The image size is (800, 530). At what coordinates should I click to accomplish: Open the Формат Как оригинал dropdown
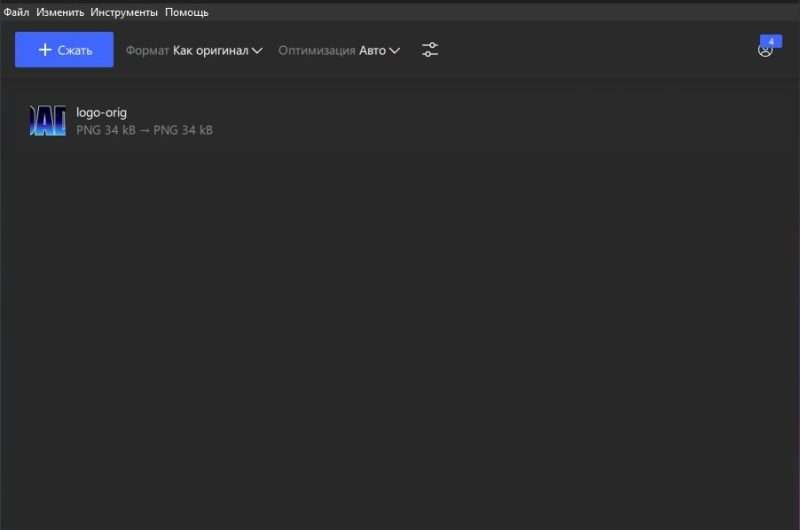point(194,51)
